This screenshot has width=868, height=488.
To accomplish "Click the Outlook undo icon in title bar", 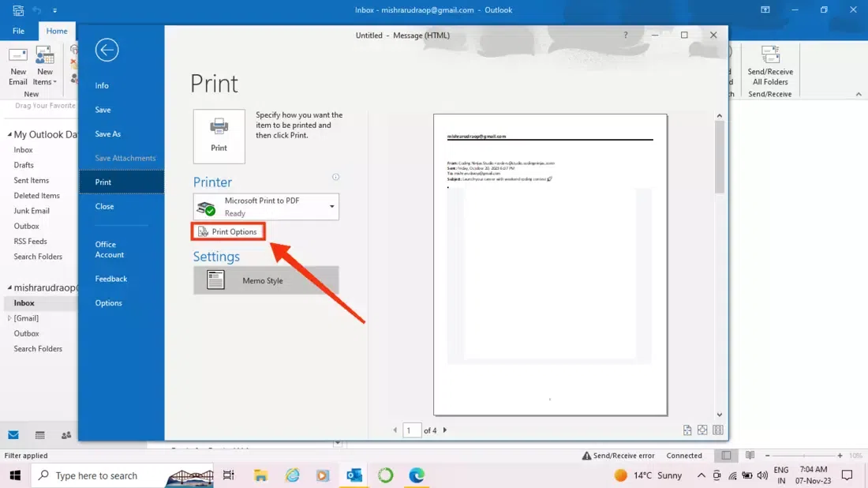I will pos(36,10).
